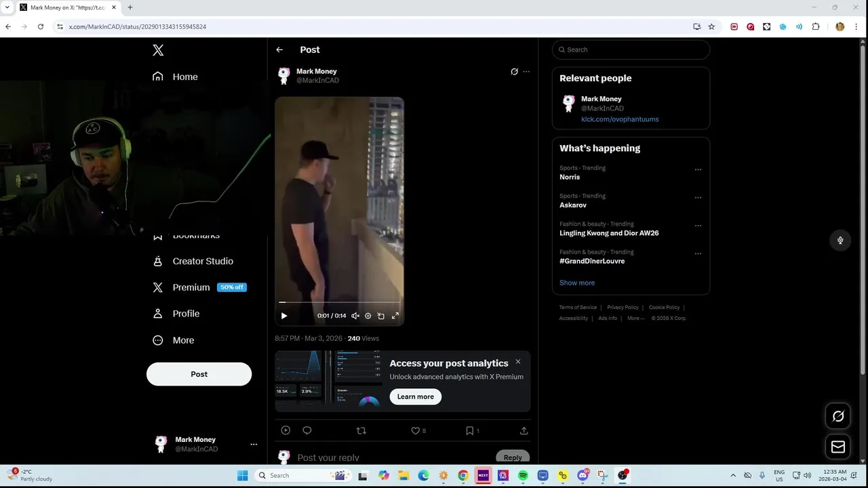The image size is (868, 488).
Task: Click the Grok icon on the post header
Action: [x=514, y=71]
